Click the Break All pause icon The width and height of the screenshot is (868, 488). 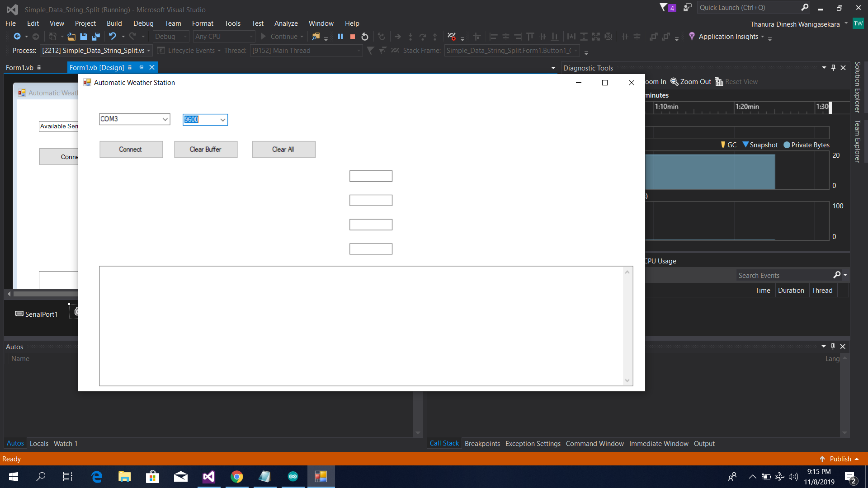(340, 37)
